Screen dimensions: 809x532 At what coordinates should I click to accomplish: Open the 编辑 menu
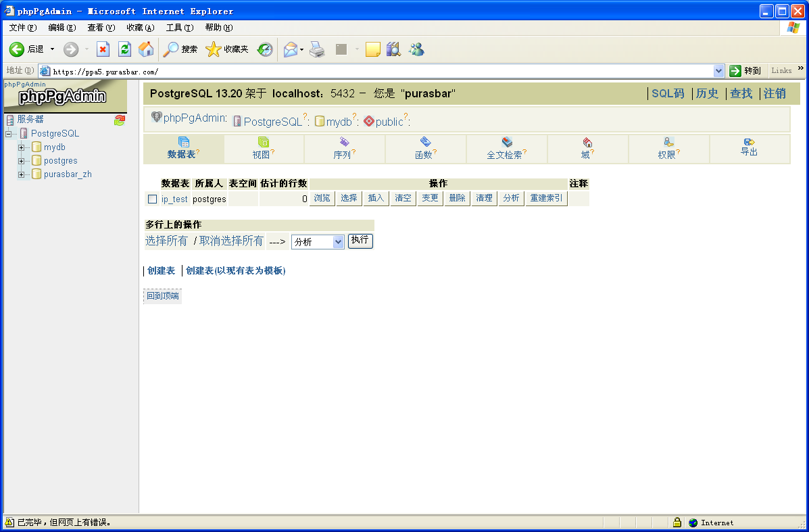point(62,27)
